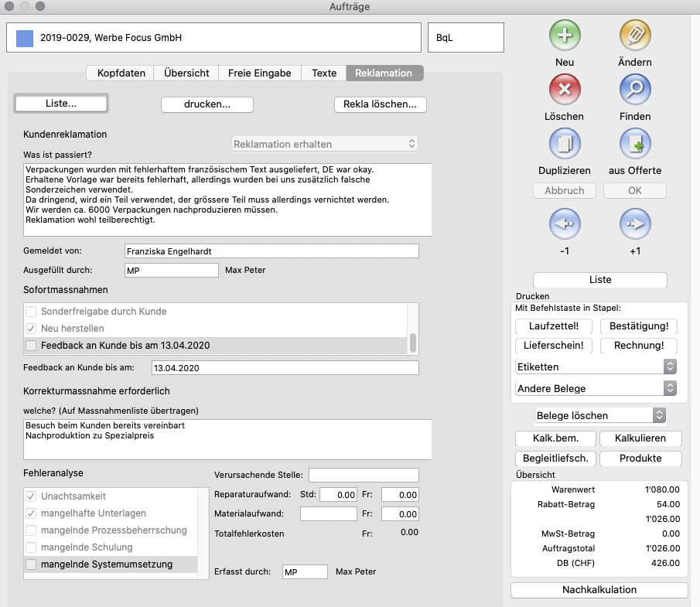Check the mangelnde Schulung checkbox

31,547
